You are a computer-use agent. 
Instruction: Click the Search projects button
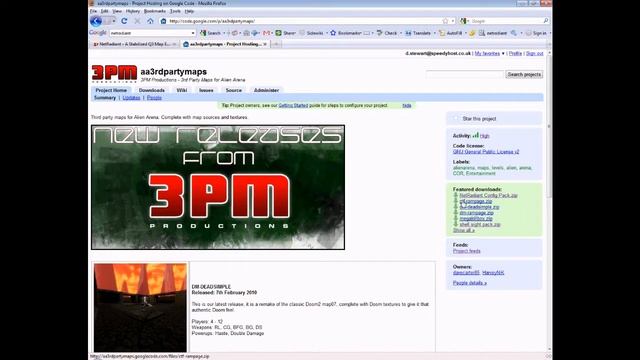click(524, 74)
